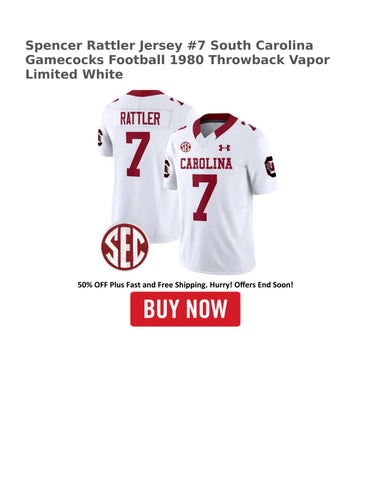371x480 pixels.
Task: Click the shoulder number on the front jersey
Action: tap(248, 125)
